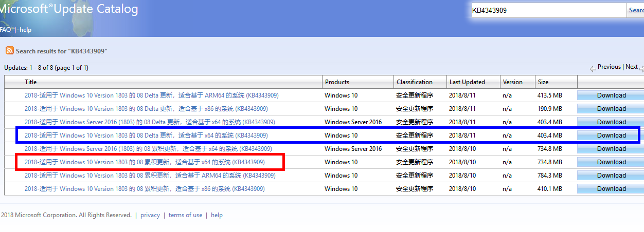Click the 784.3 MB size cell

(x=550, y=176)
